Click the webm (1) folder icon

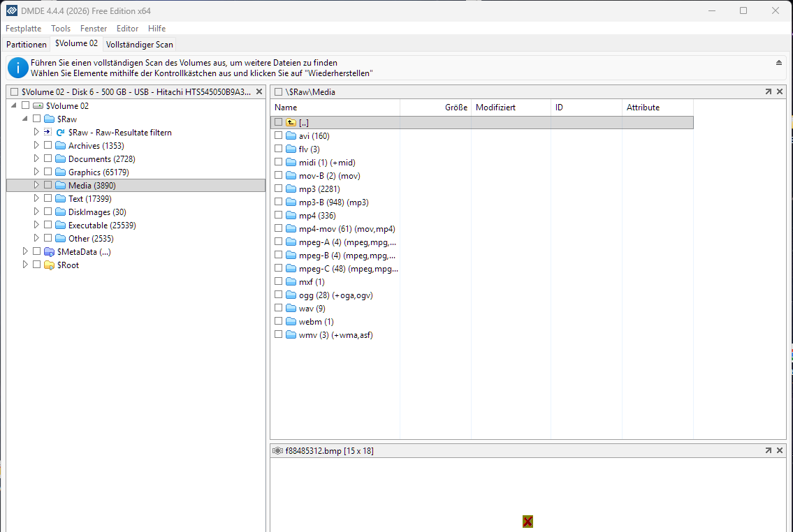tap(291, 321)
